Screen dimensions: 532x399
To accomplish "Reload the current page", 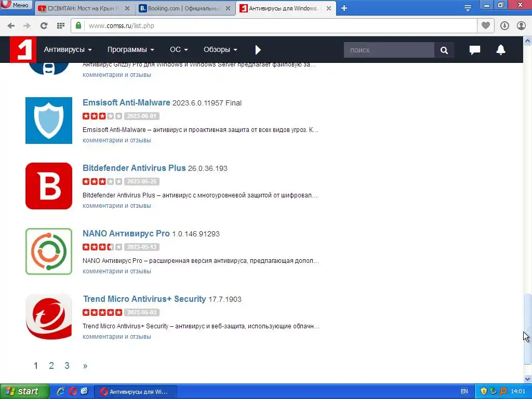I will click(x=44, y=26).
